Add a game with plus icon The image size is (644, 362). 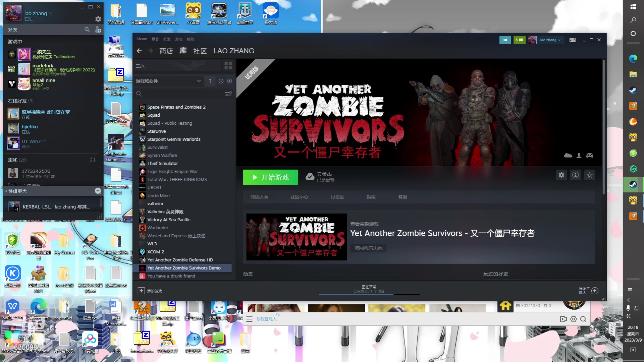141,291
